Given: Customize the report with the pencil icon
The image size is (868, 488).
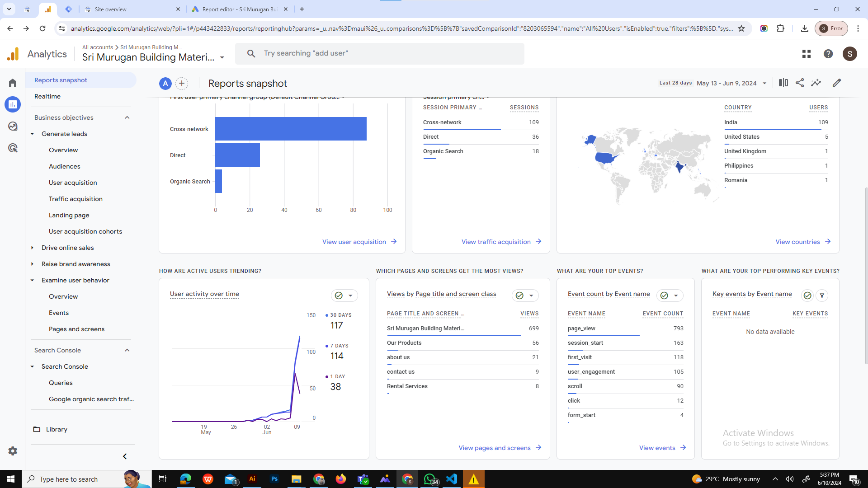Looking at the screenshot, I should 836,83.
